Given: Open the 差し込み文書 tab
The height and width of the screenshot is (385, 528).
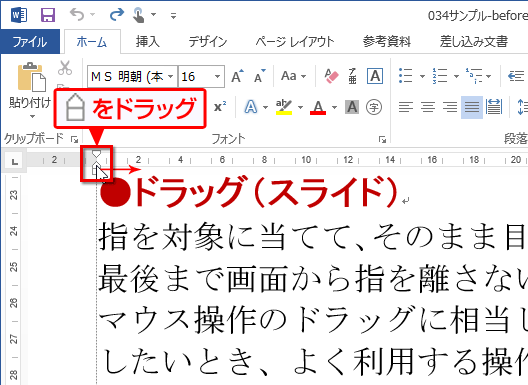Looking at the screenshot, I should (x=474, y=42).
